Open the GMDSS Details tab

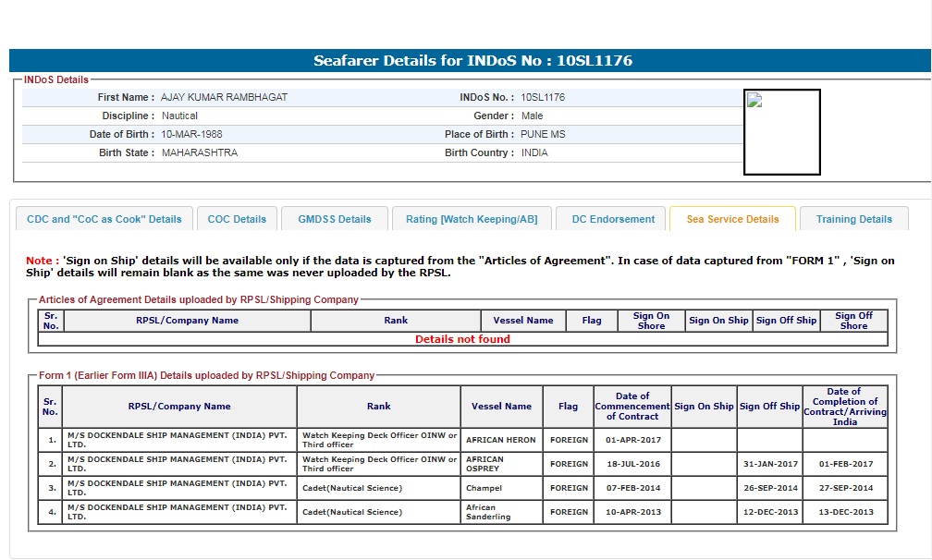335,219
